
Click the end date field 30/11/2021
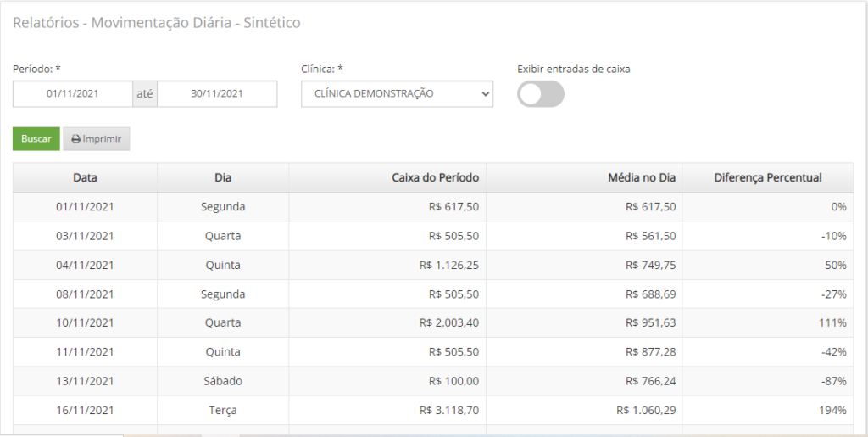(217, 93)
